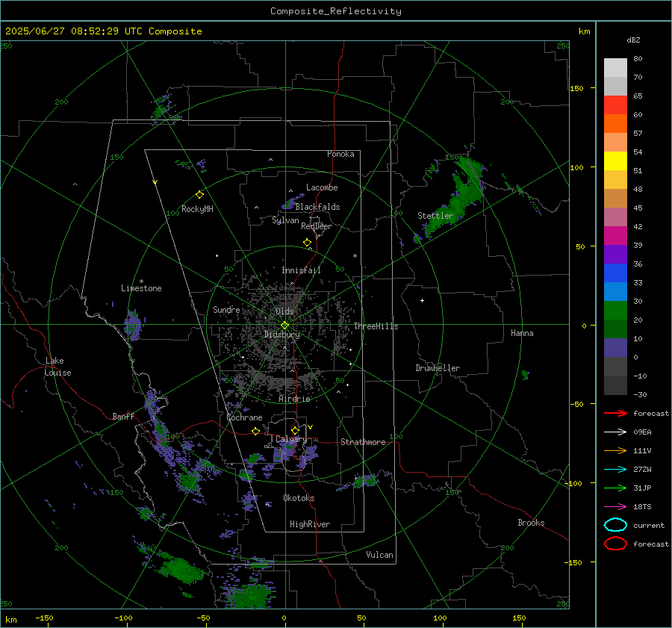Click the white cross marker north of Drumheller

pos(422,300)
